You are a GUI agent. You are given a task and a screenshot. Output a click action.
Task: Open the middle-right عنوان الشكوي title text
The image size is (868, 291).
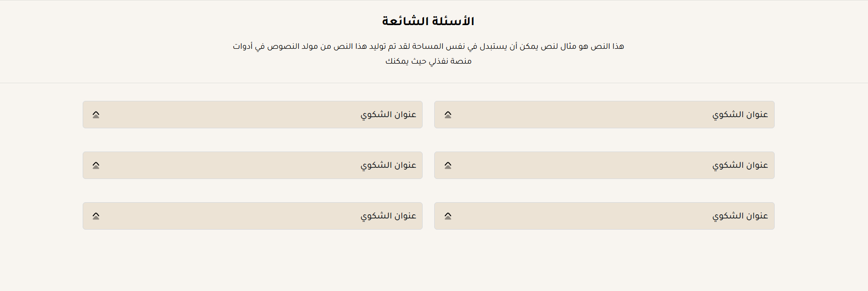[x=740, y=165]
